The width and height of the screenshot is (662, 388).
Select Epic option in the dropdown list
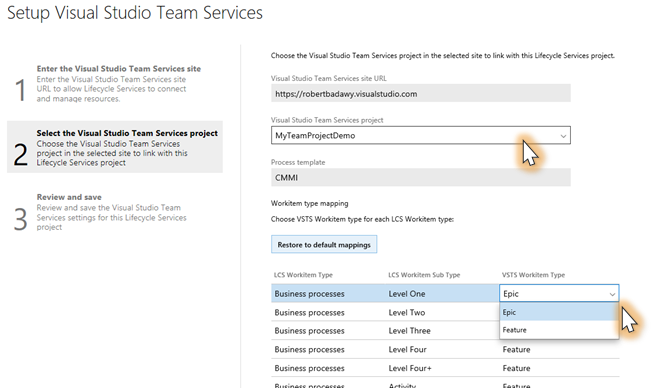[559, 312]
